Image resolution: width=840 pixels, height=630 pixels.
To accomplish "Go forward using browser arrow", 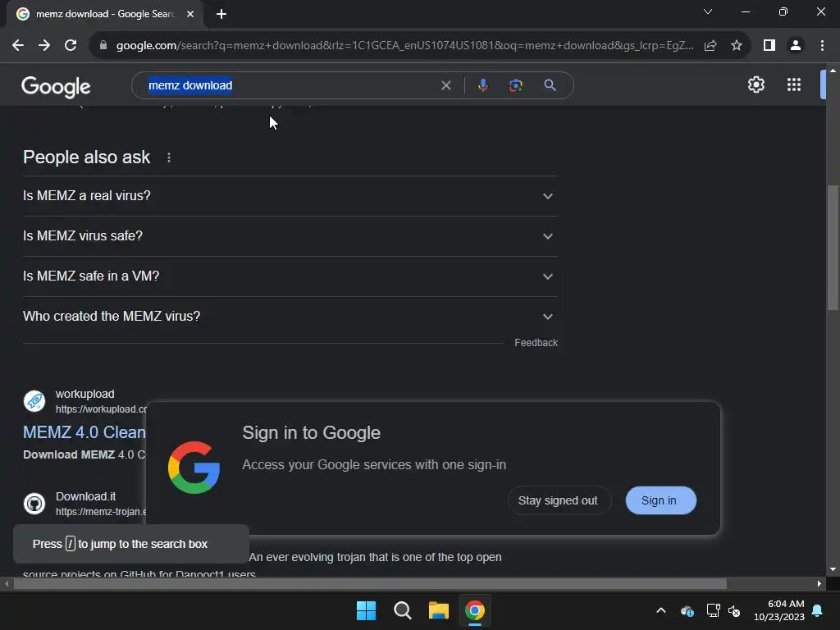I will tap(44, 46).
